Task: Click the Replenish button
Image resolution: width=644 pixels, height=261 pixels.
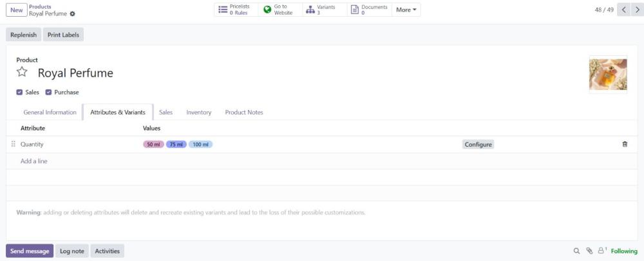Action: pyautogui.click(x=23, y=35)
